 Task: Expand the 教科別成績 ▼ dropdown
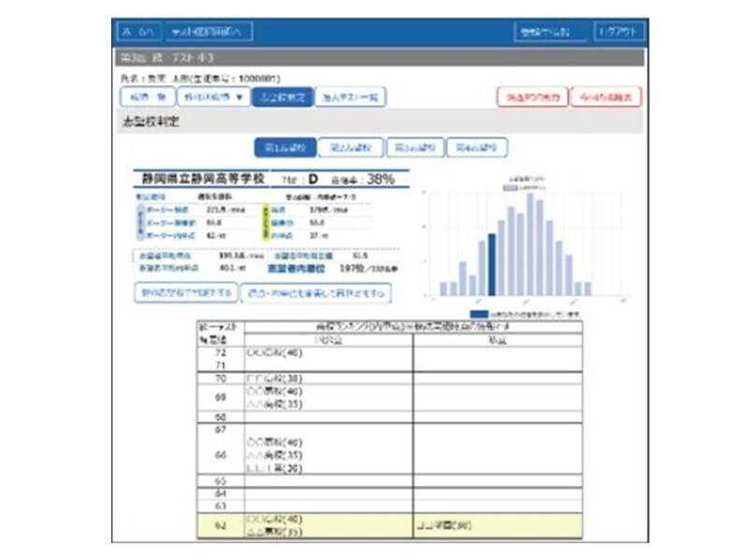coord(213,97)
